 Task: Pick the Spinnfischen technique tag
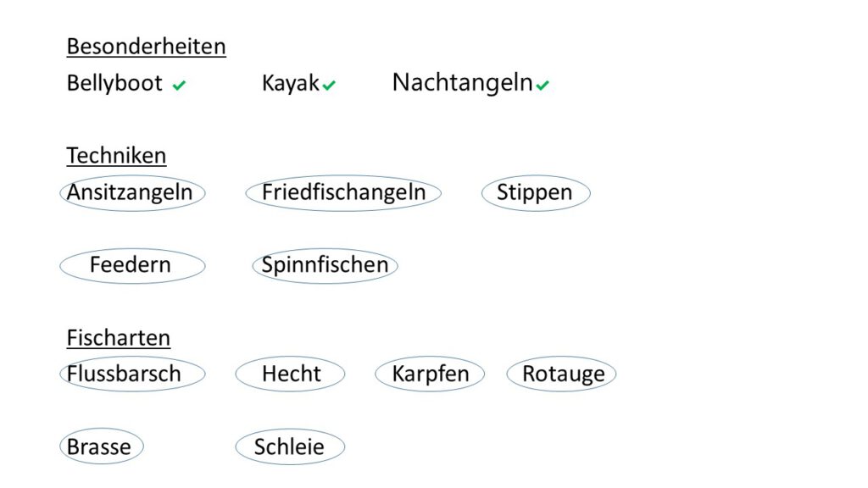coord(325,265)
